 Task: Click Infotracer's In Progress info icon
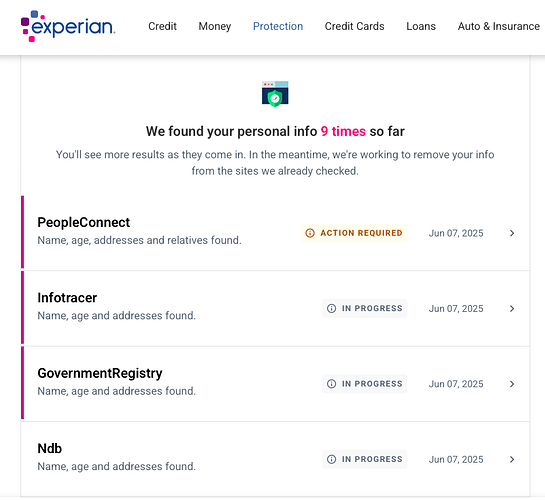(332, 309)
